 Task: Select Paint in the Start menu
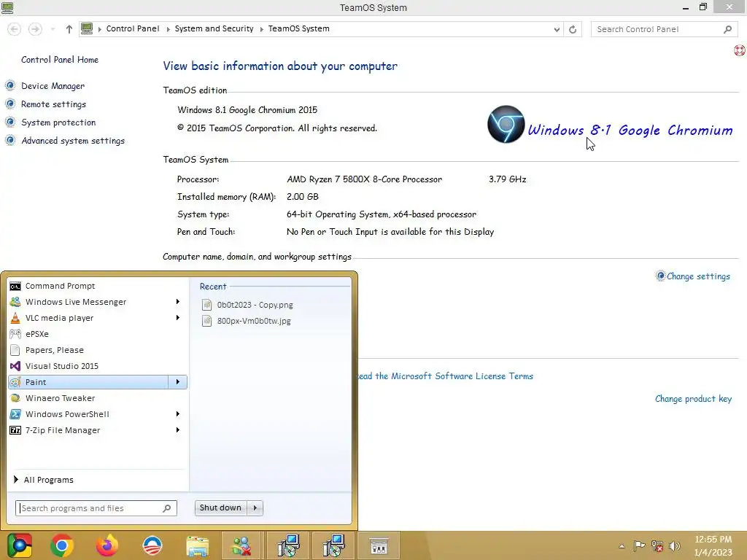88,382
